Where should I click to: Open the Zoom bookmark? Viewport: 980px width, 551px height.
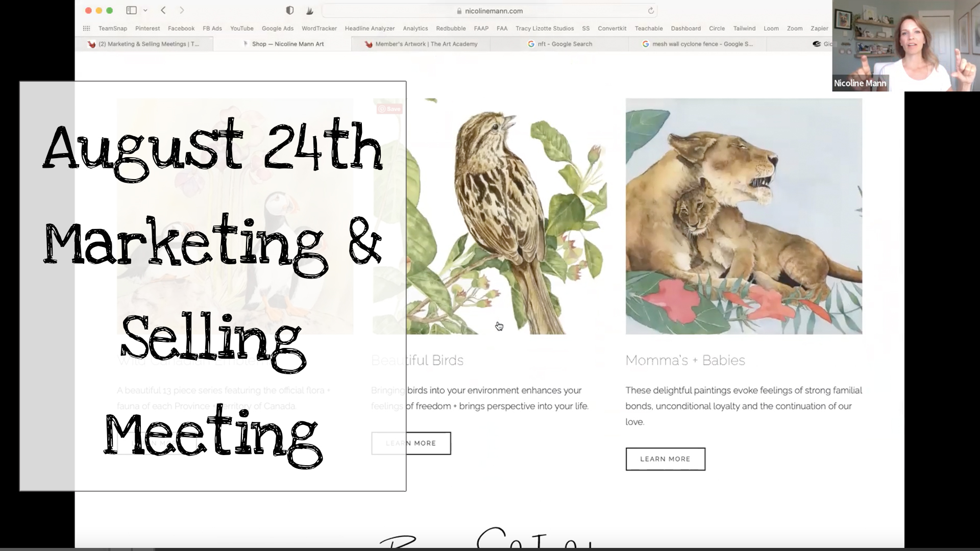(x=795, y=29)
